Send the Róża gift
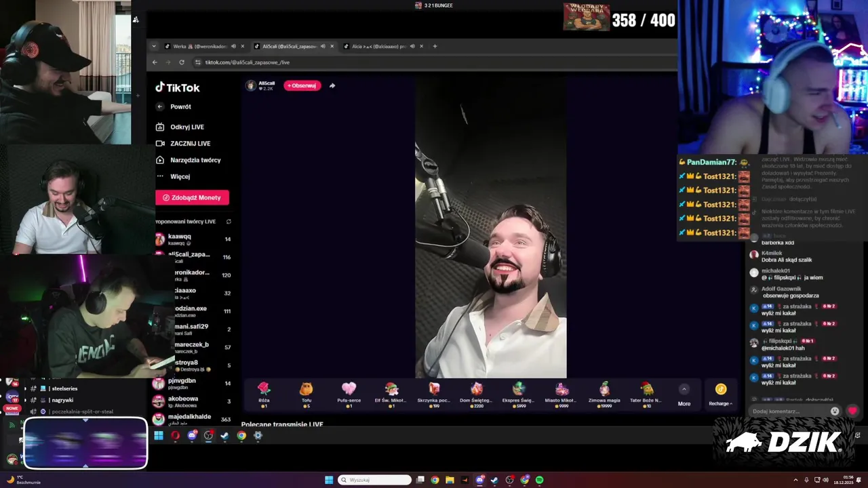Viewport: 868px width, 488px height. [x=264, y=393]
